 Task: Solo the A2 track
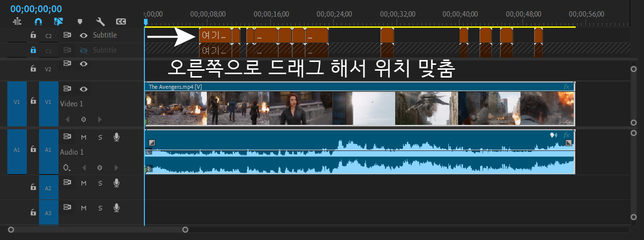pyautogui.click(x=100, y=183)
